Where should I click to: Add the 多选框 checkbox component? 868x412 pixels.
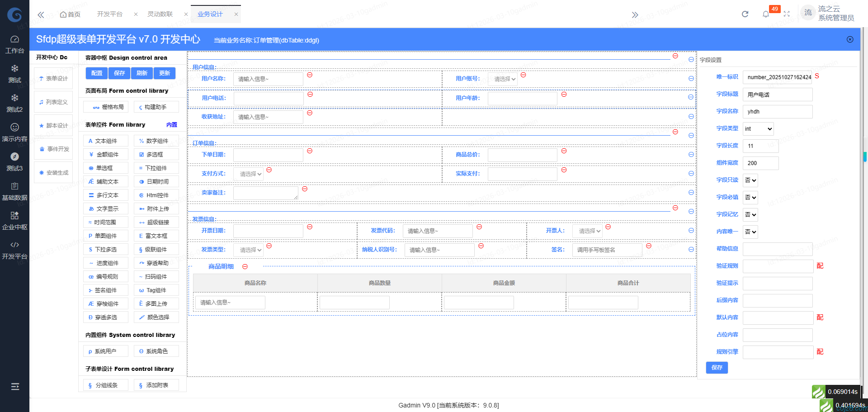[x=156, y=154]
